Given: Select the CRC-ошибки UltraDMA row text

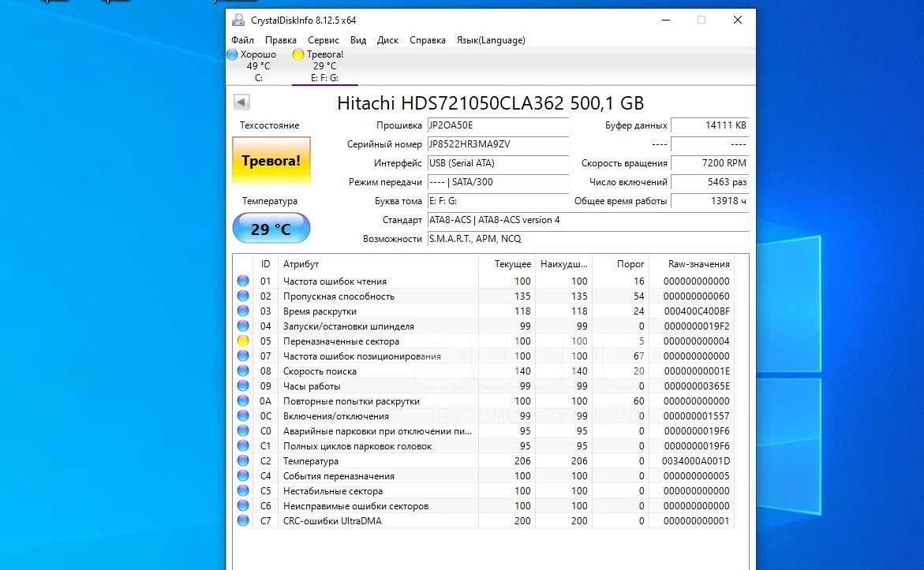Looking at the screenshot, I should (332, 520).
